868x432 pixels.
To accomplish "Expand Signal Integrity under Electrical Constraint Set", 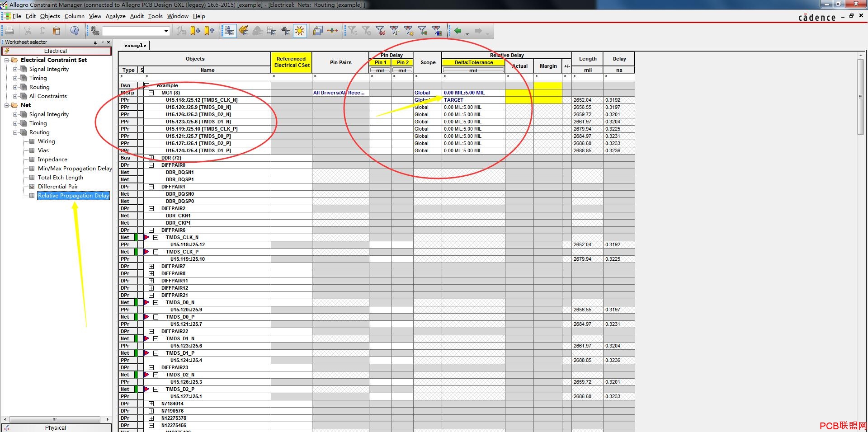I will [15, 69].
